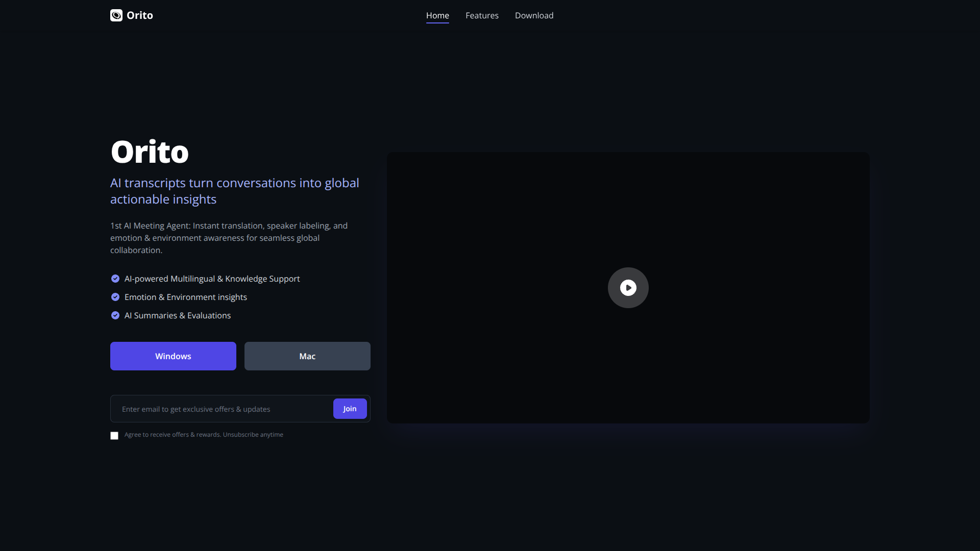Click checkmark icon beside AI Summaries & Evaluations
Image resolution: width=980 pixels, height=551 pixels.
pyautogui.click(x=115, y=315)
